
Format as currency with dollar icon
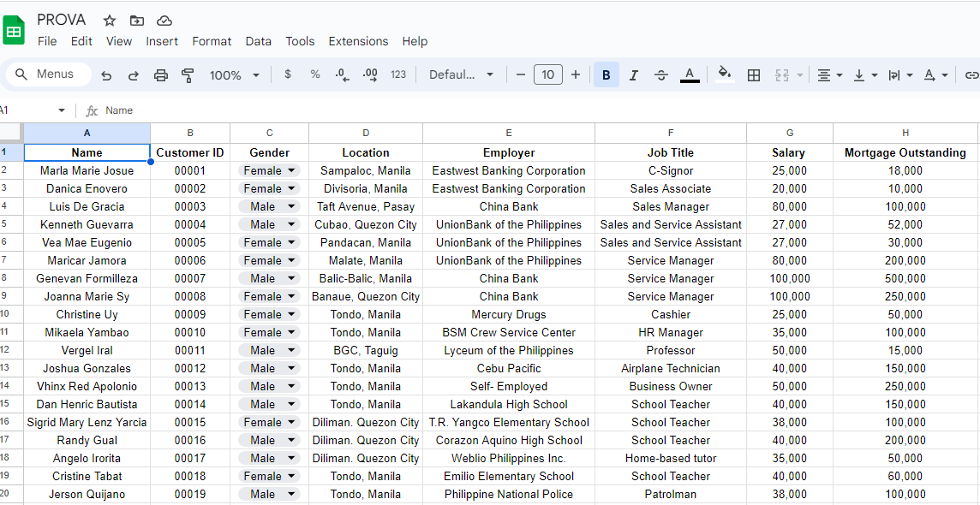(x=288, y=74)
